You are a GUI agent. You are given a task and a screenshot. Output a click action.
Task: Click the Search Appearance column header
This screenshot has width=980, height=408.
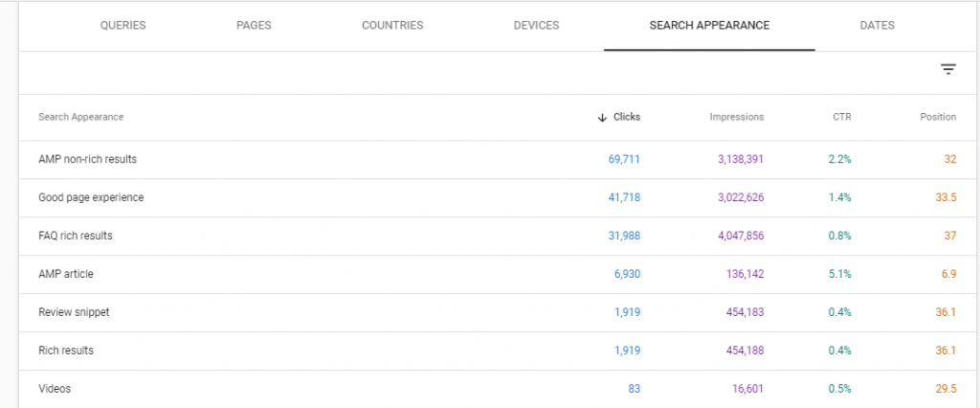coord(80,117)
